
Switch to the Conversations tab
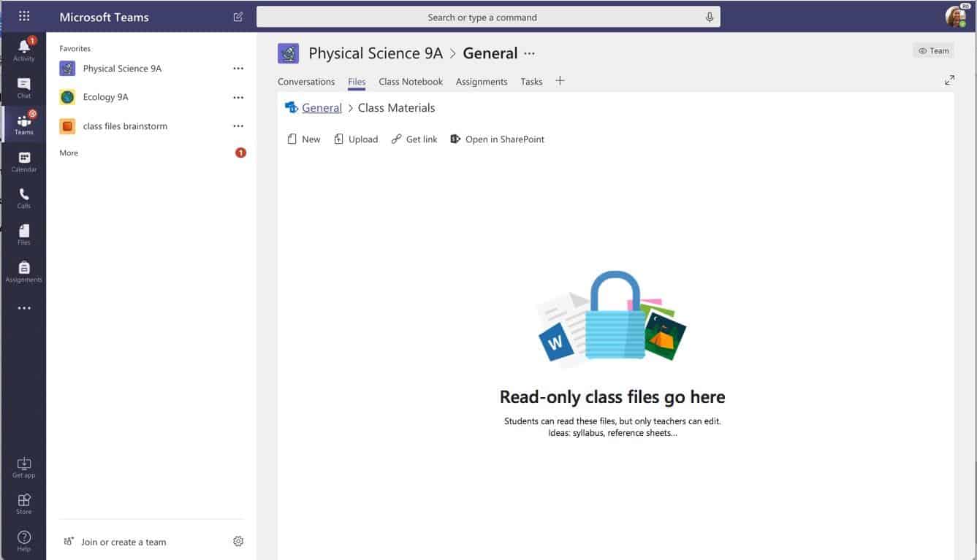coord(306,82)
